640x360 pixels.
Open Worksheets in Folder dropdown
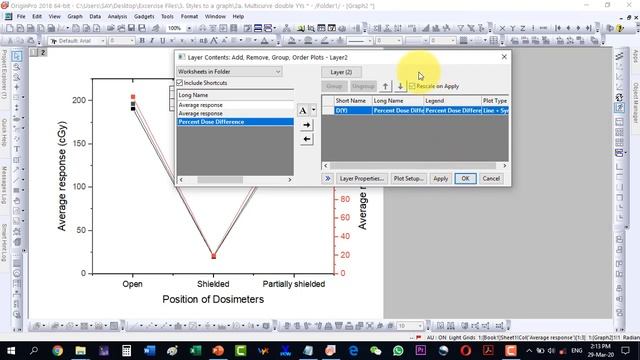point(229,71)
